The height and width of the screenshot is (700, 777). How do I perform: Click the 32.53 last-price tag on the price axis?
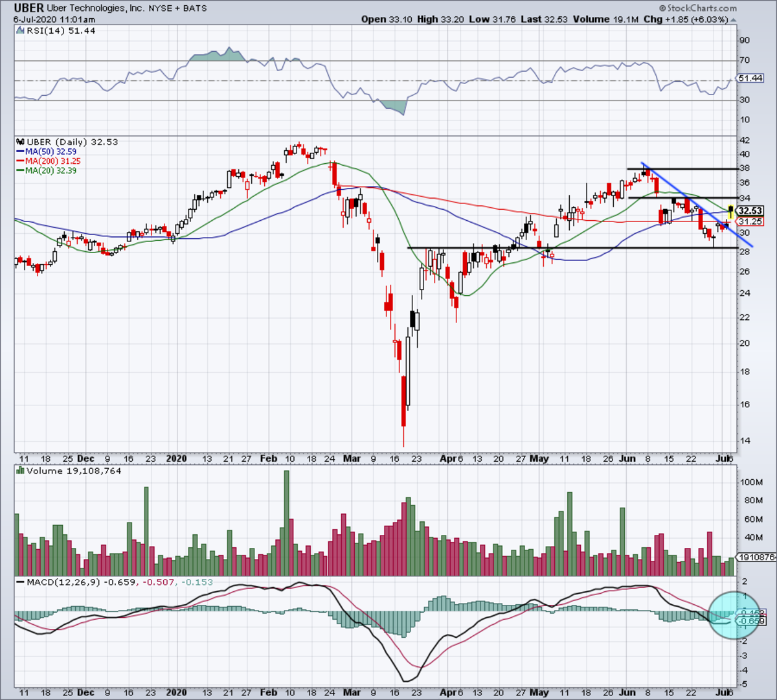click(750, 211)
